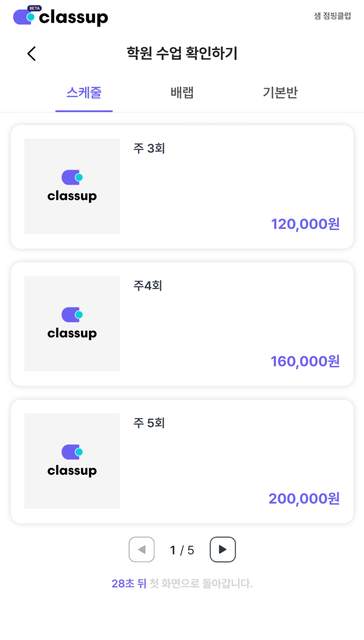Select the 주 5회 class thumbnail

point(72,461)
